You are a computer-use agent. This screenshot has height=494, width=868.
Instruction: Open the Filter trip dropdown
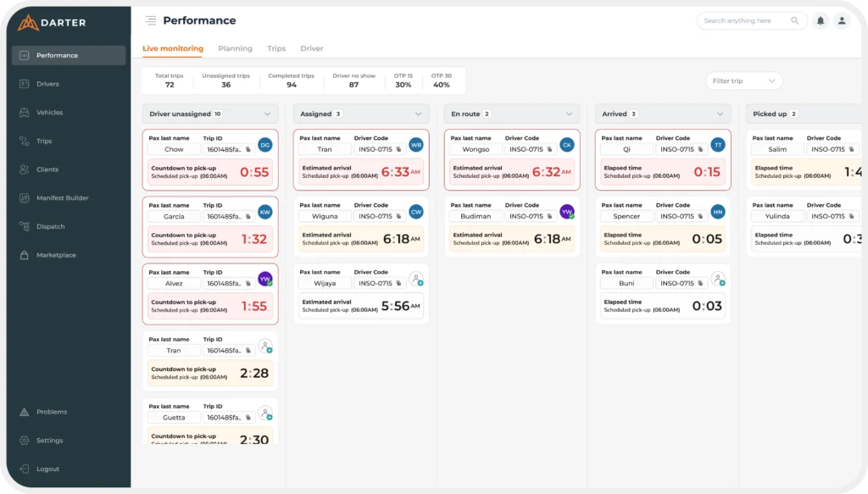pos(743,80)
